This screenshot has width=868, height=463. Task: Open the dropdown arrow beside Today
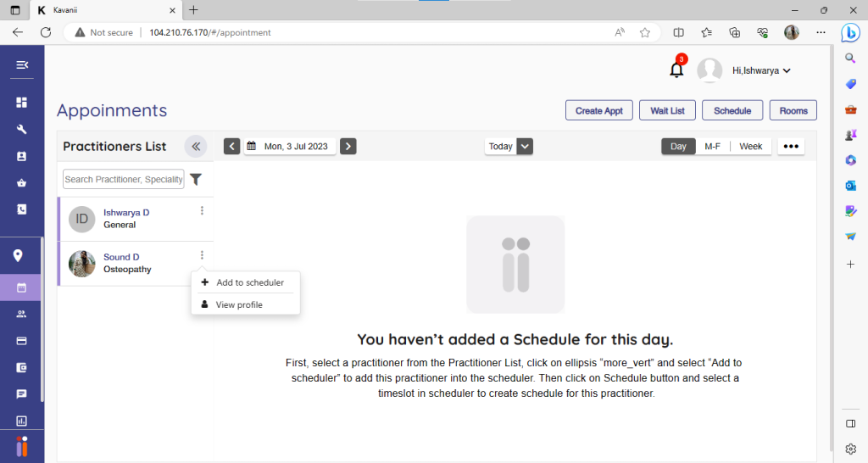[x=525, y=147]
